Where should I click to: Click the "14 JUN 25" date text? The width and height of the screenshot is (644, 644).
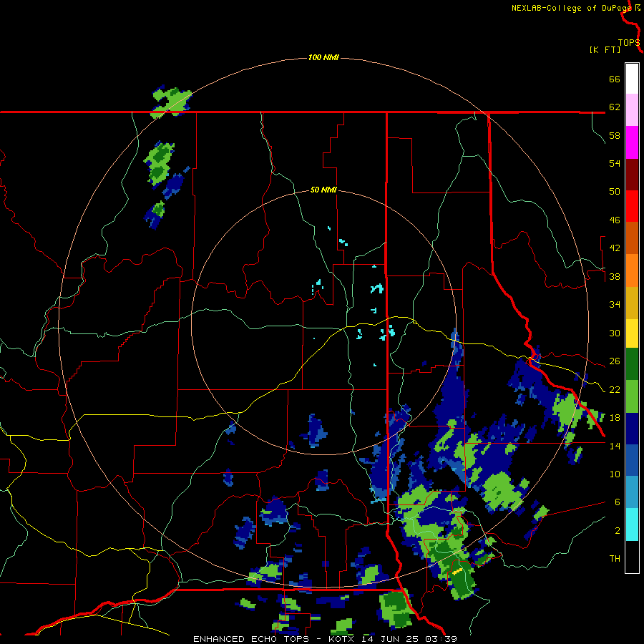point(390,639)
